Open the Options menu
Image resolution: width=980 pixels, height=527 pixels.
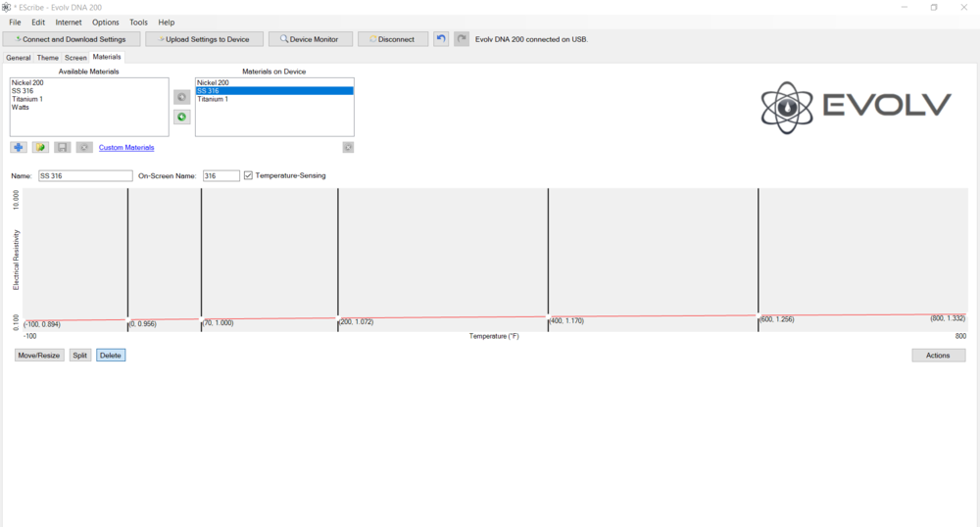click(106, 22)
